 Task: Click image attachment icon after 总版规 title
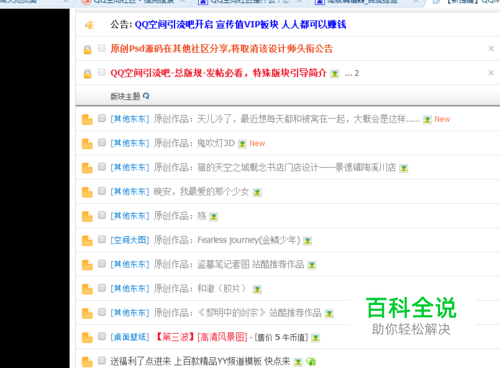(335, 74)
